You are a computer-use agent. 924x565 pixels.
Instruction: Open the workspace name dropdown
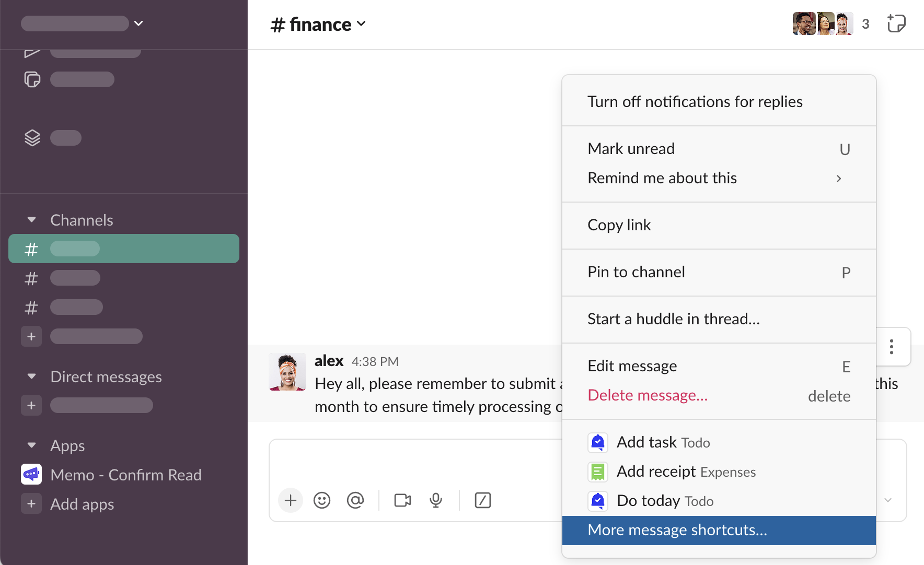coord(83,23)
